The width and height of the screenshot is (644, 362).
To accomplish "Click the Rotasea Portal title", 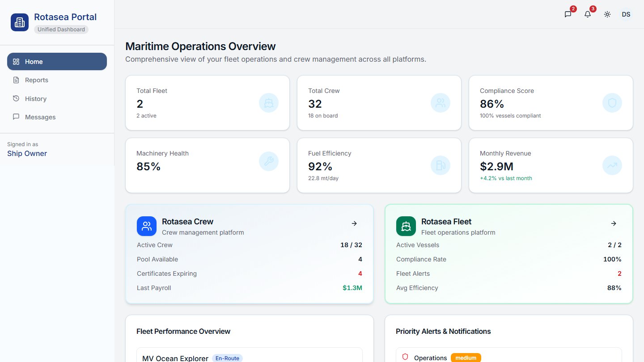I will click(x=65, y=17).
